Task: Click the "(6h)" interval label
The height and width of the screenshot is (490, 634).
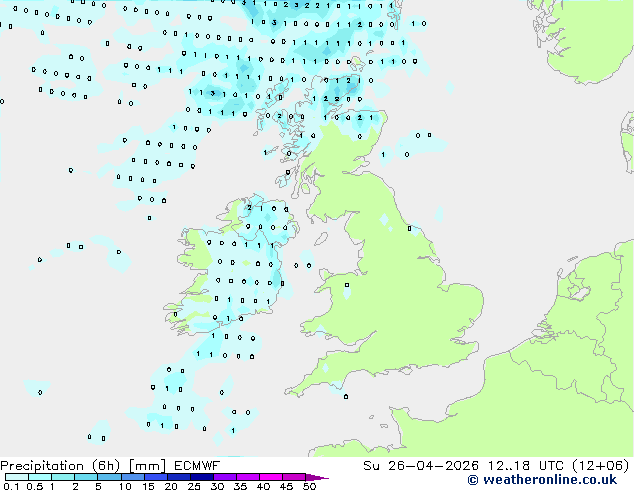Action: point(106,466)
